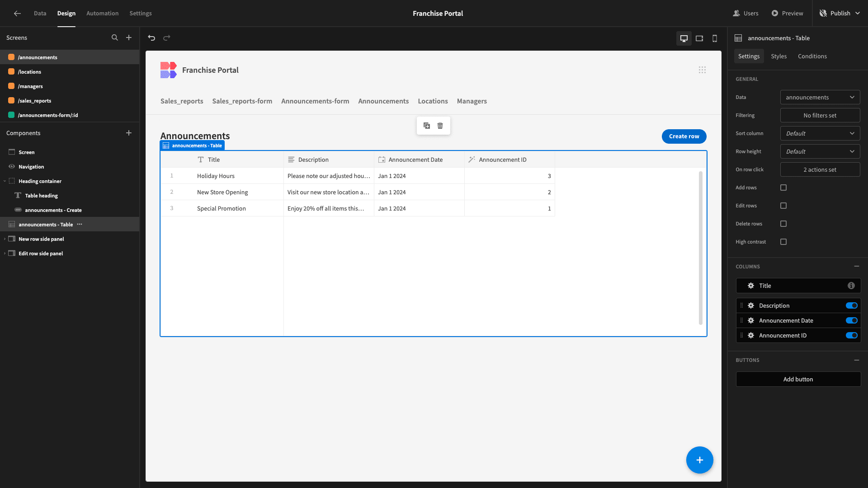Click the undo arrow icon
This screenshot has height=488, width=868.
(x=151, y=38)
